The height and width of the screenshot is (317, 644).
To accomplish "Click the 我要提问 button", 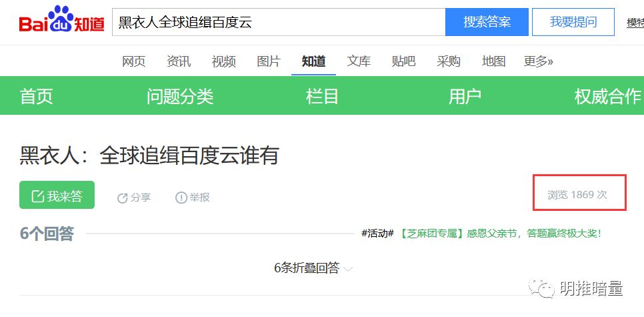I will pyautogui.click(x=573, y=22).
